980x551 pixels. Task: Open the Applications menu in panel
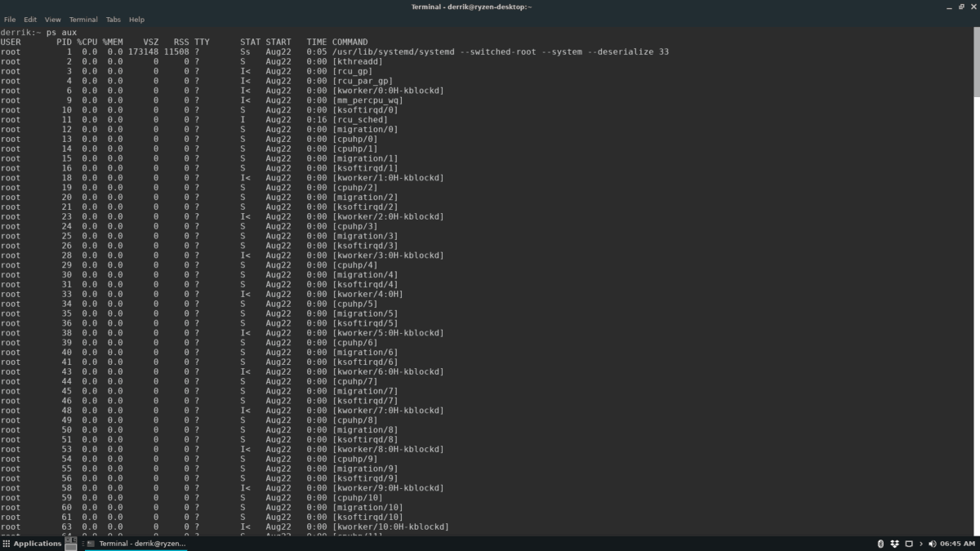click(32, 544)
